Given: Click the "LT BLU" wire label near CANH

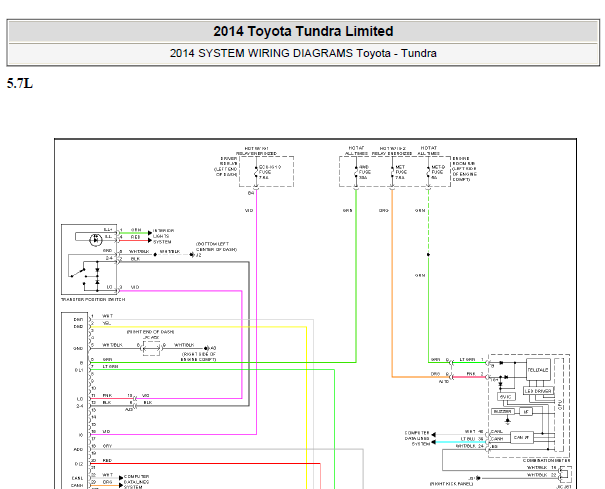Looking at the screenshot, I should tap(468, 439).
